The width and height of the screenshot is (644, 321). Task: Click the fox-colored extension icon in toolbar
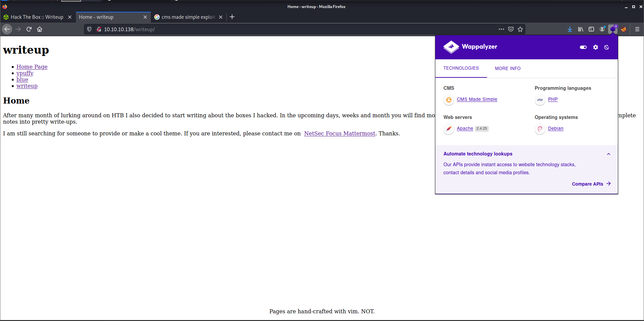point(624,29)
